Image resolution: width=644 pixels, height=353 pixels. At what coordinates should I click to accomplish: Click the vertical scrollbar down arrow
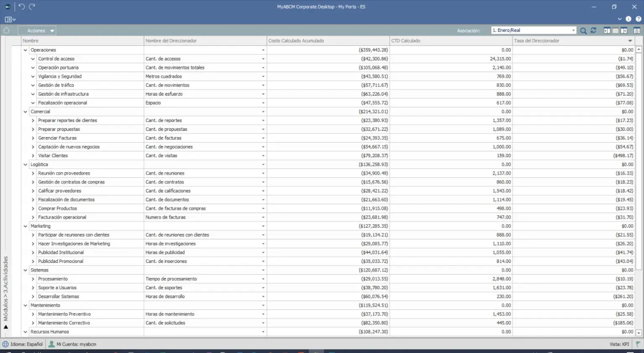pyautogui.click(x=639, y=333)
